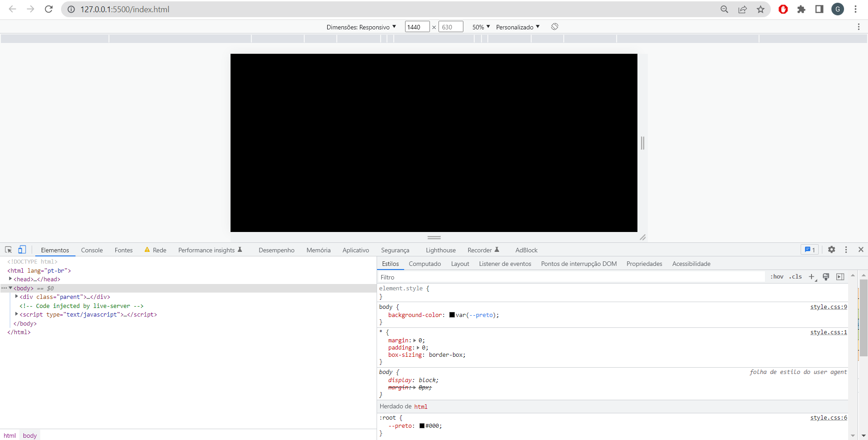This screenshot has height=440, width=868.
Task: View site information icon in address bar
Action: [x=71, y=9]
